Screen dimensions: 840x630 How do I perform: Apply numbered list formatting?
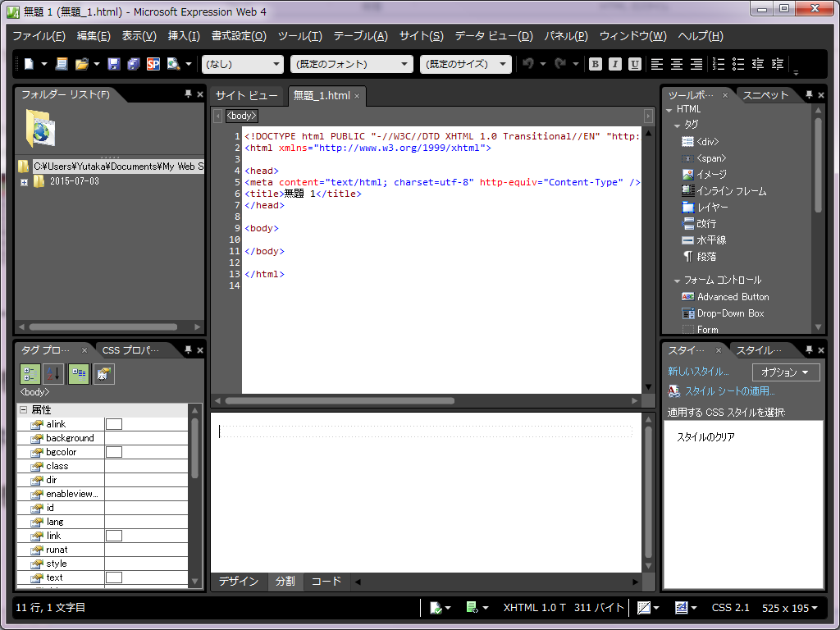(x=719, y=64)
